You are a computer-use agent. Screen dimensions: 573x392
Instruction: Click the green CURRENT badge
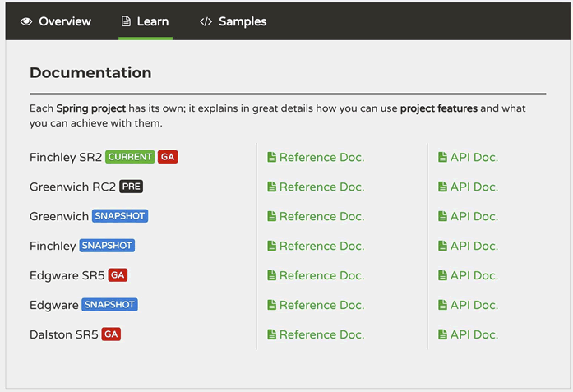tap(130, 157)
